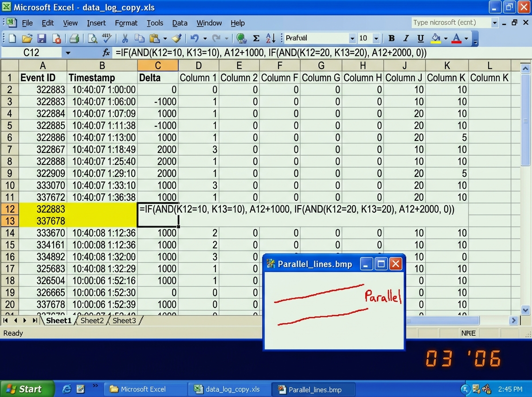Select the Timestamp header cell
The height and width of the screenshot is (397, 532).
point(102,78)
